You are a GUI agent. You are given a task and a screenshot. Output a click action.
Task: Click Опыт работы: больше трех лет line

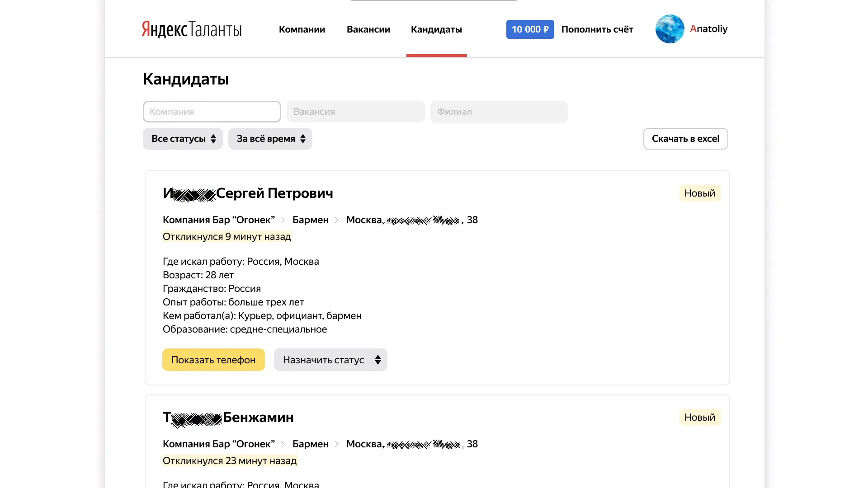[x=233, y=302]
